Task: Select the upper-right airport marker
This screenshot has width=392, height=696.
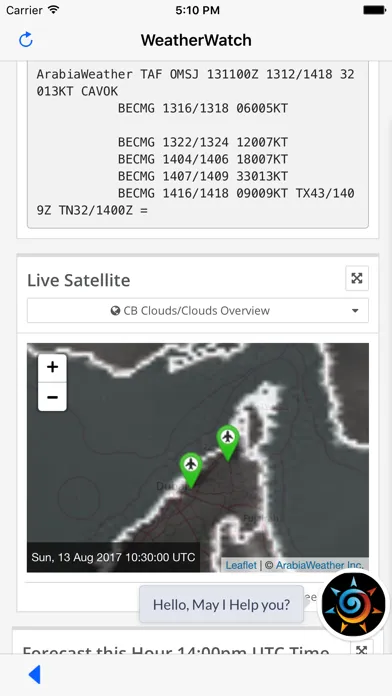Action: point(228,443)
